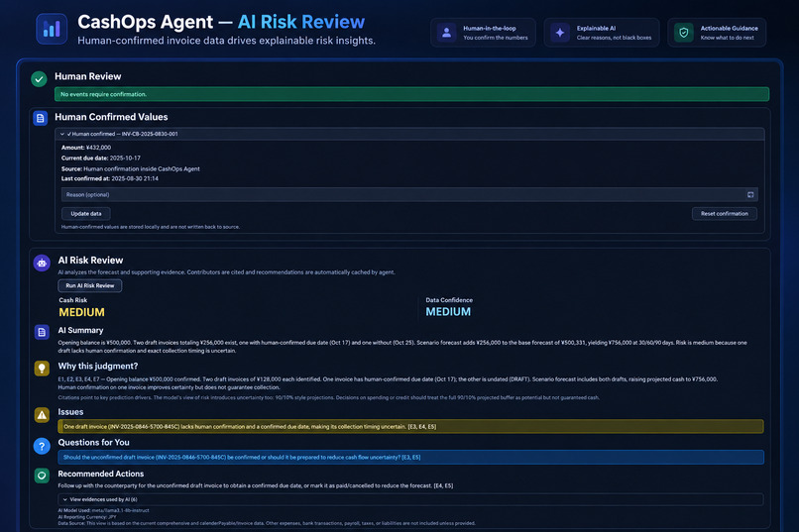
Task: Click the document icon beside Human Confirmed Values
Action: click(x=41, y=118)
